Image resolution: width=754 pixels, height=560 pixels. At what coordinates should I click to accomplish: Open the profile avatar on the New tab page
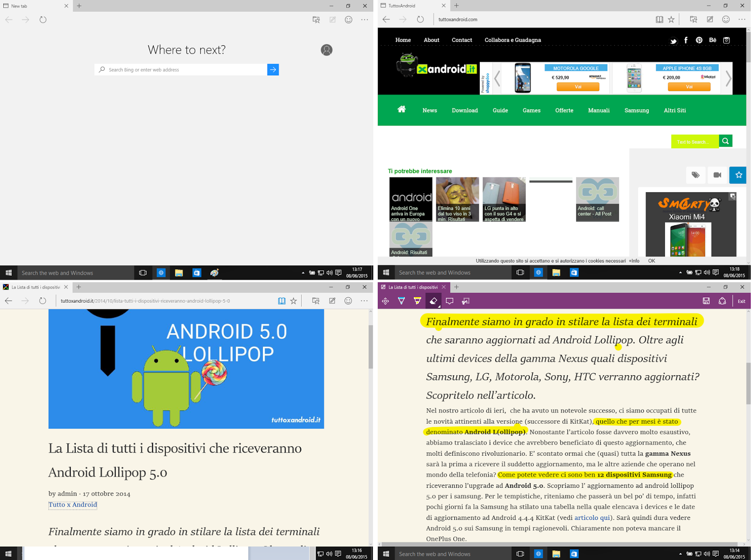[x=327, y=50]
